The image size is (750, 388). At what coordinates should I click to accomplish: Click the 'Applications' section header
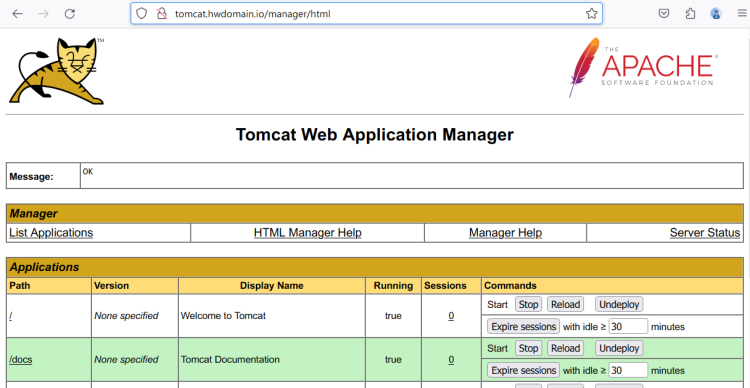44,267
